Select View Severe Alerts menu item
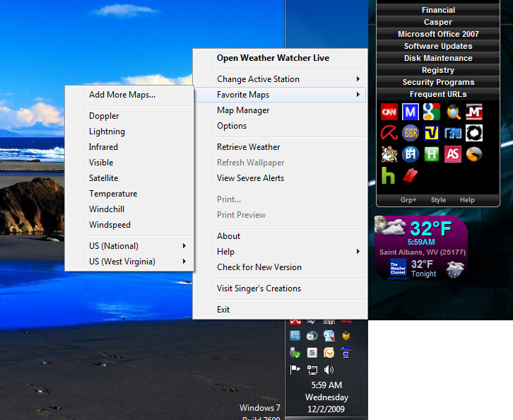The height and width of the screenshot is (420, 513). 250,178
